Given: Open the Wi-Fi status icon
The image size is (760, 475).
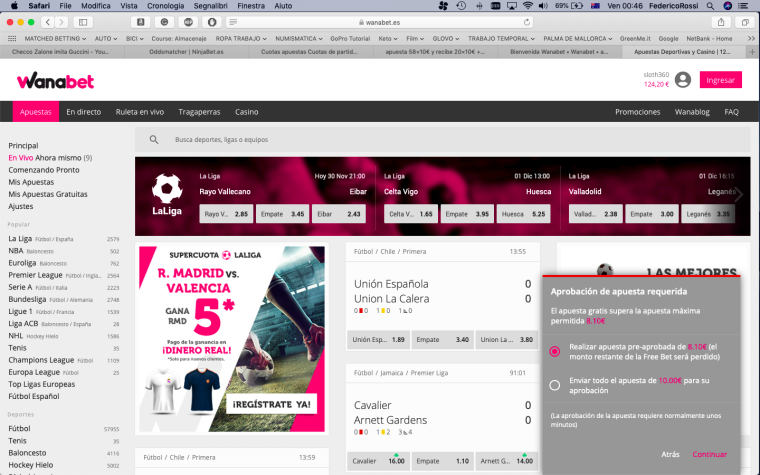Looking at the screenshot, I should point(528,6).
